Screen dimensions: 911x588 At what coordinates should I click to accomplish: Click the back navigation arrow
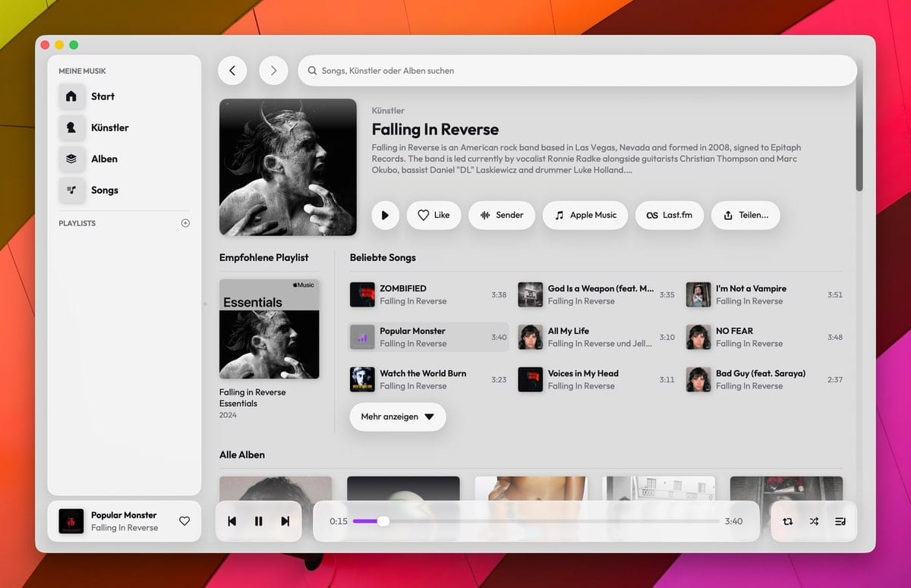232,71
